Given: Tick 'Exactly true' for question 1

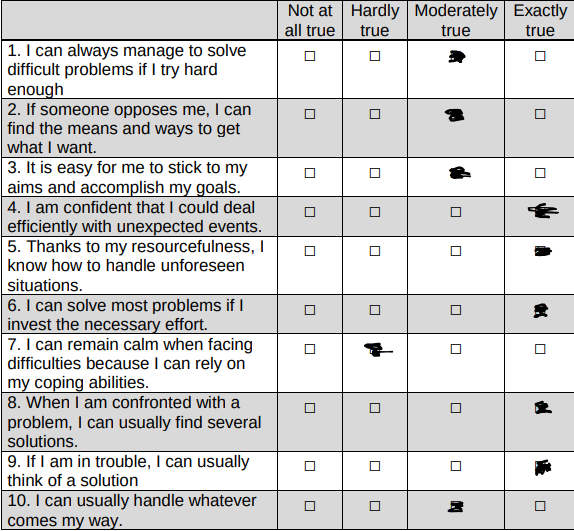Looking at the screenshot, I should pyautogui.click(x=540, y=56).
